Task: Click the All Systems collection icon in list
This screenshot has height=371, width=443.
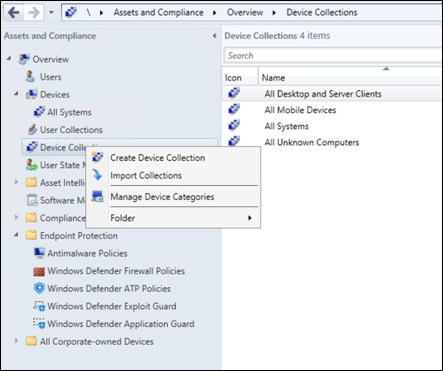Action: 234,125
